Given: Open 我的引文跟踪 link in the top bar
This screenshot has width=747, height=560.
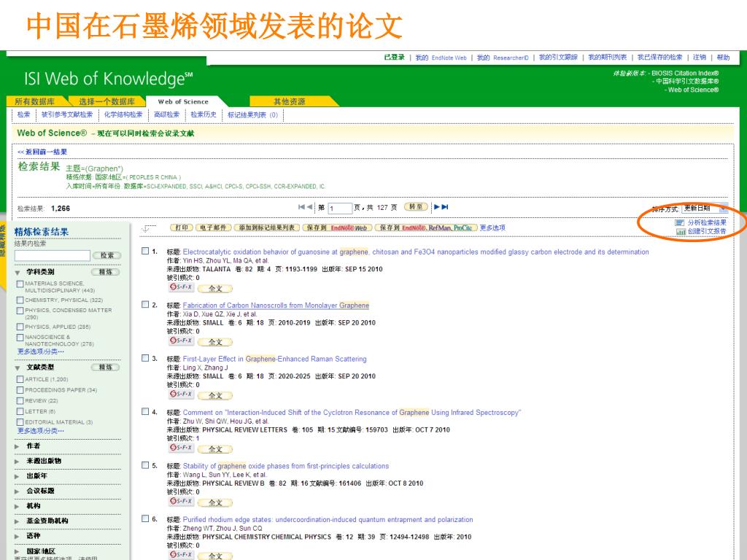Looking at the screenshot, I should pyautogui.click(x=558, y=58).
